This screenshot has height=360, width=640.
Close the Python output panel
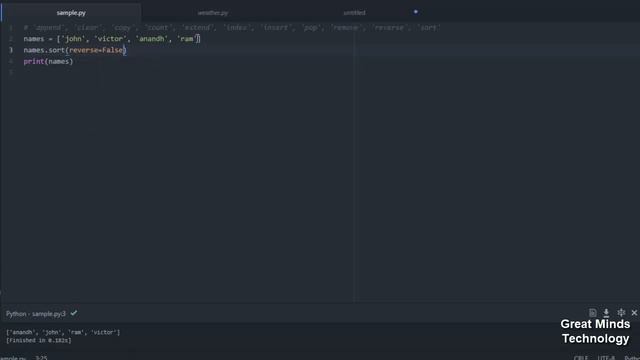[634, 313]
